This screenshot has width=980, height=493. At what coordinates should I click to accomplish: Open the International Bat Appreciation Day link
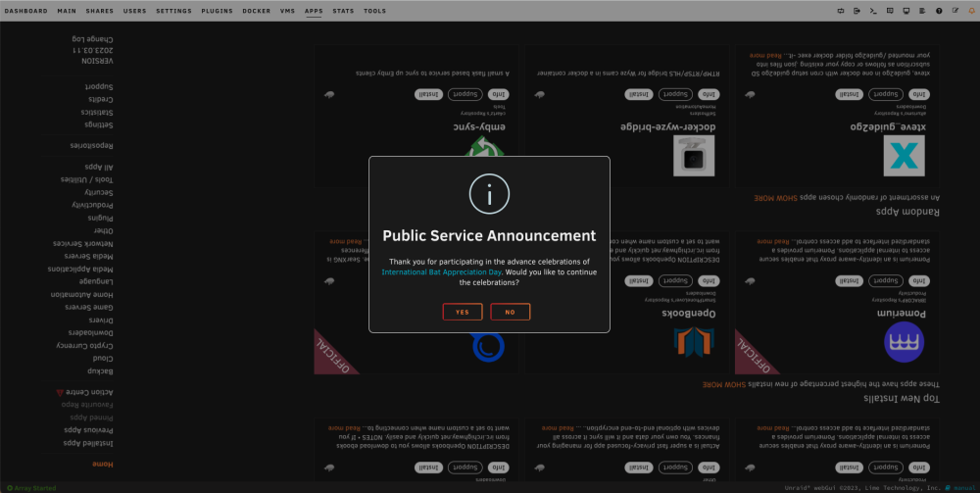(442, 272)
